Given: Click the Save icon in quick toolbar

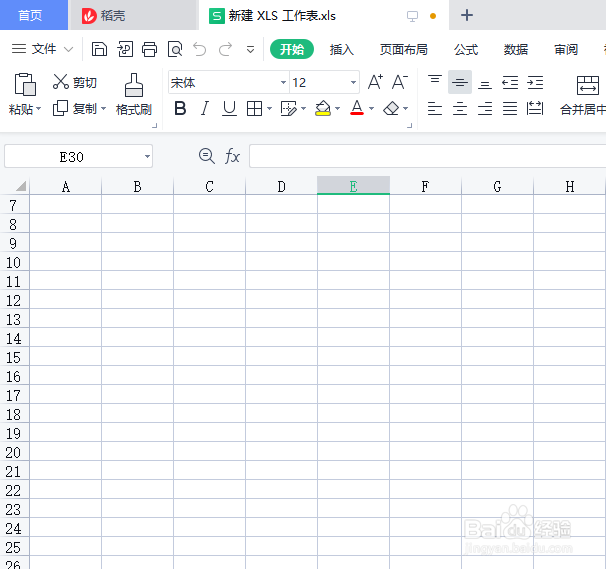Looking at the screenshot, I should pos(99,49).
